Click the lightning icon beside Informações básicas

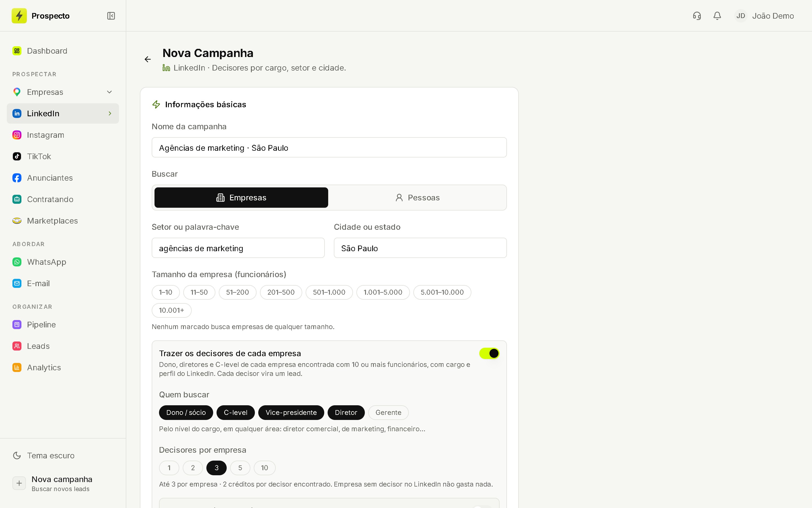coord(156,104)
